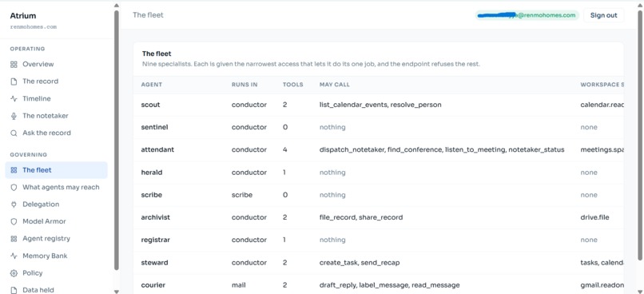Click the Overview grid icon in sidebar
This screenshot has height=294, width=644.
14,65
